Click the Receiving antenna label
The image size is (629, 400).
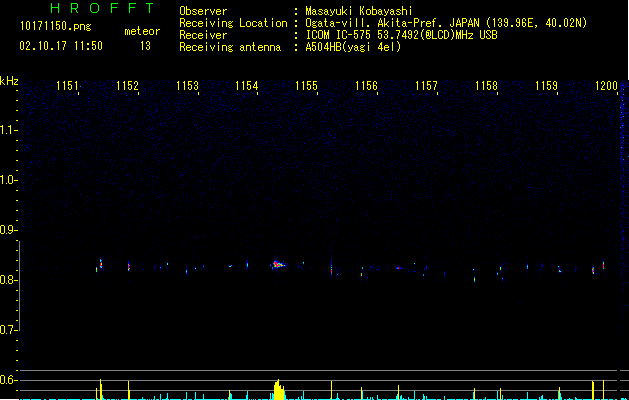pos(230,47)
